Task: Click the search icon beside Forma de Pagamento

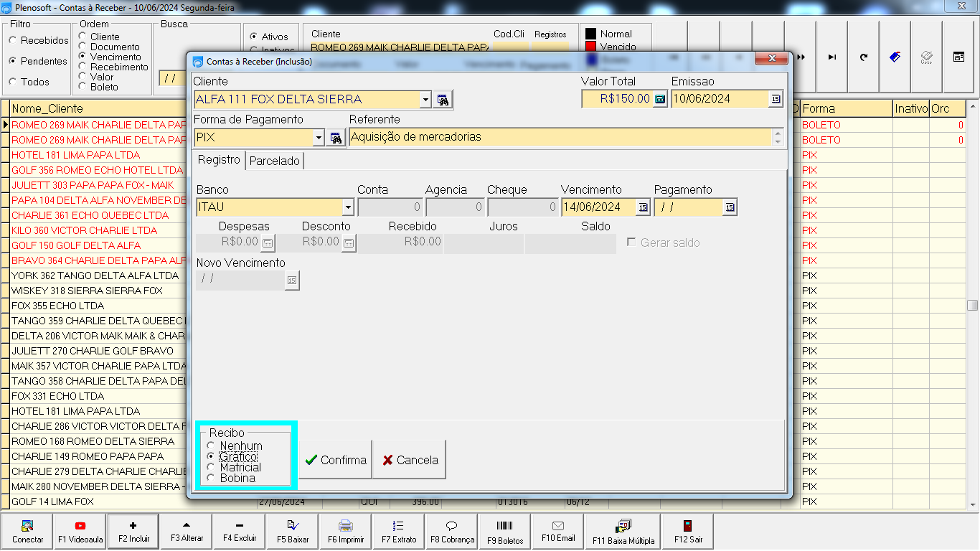Action: (336, 138)
